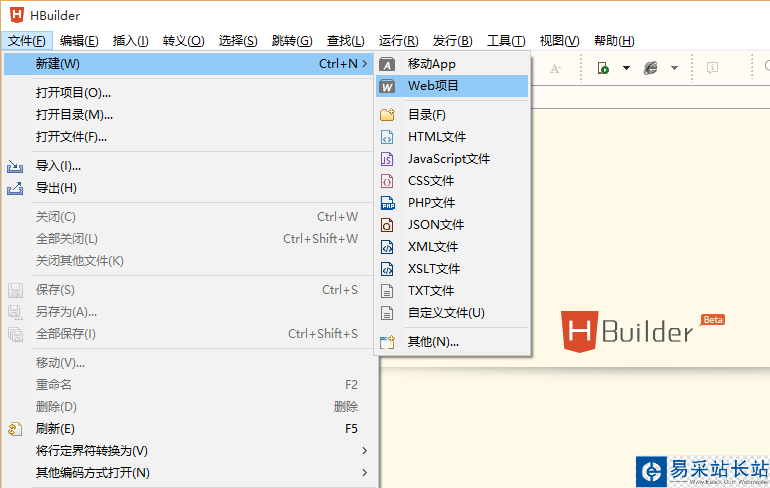Choose 打开目录(M)... menu entry

[189, 115]
